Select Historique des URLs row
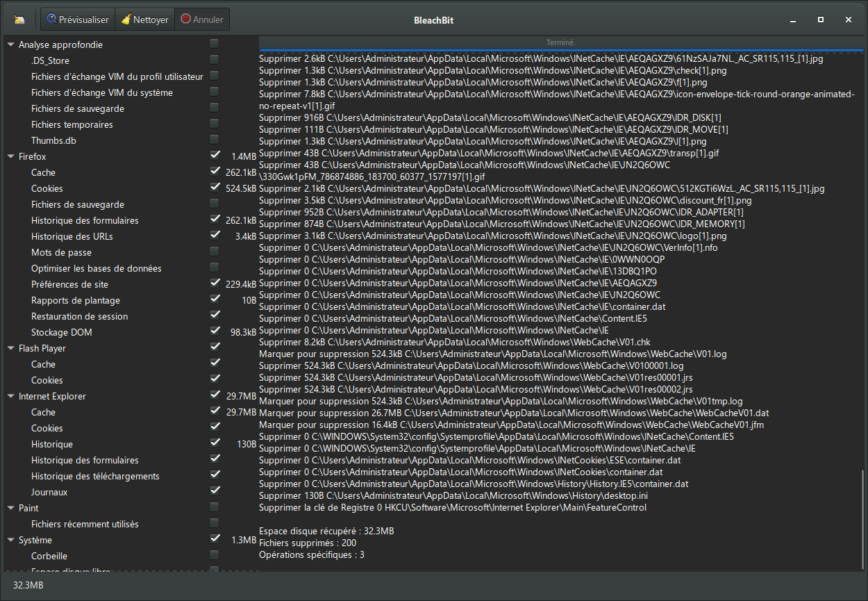Viewport: 868px width, 601px height. coord(130,236)
